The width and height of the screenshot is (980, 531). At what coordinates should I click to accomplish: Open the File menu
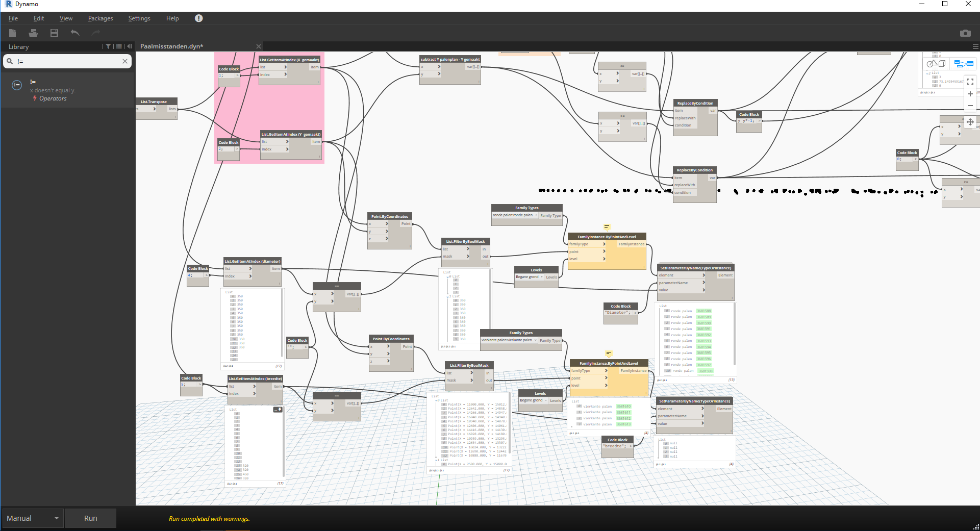13,18
